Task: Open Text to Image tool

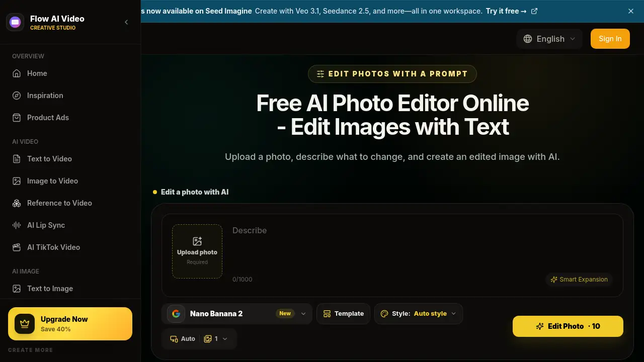Action: [70, 289]
